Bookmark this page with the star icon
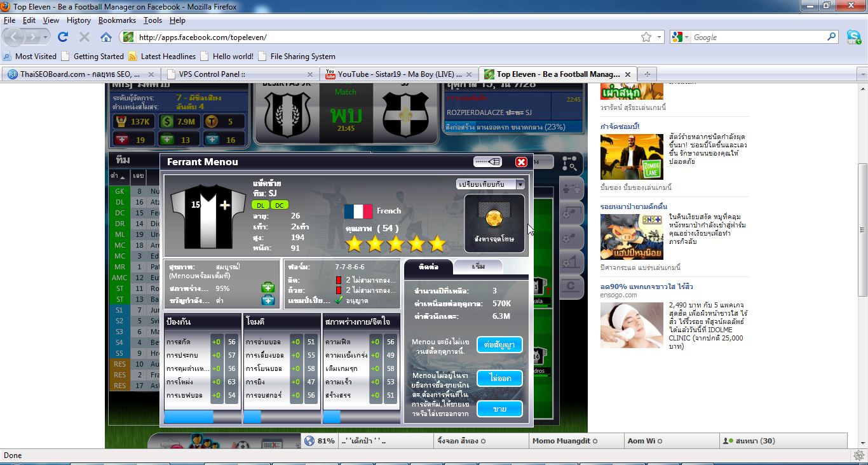The image size is (868, 465). pos(646,37)
